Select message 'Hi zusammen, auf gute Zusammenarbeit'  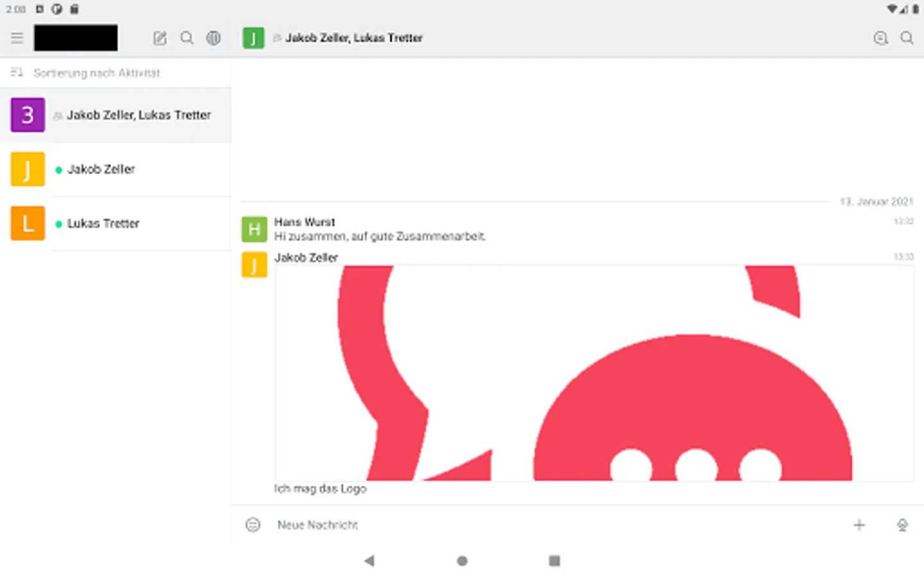coord(380,236)
